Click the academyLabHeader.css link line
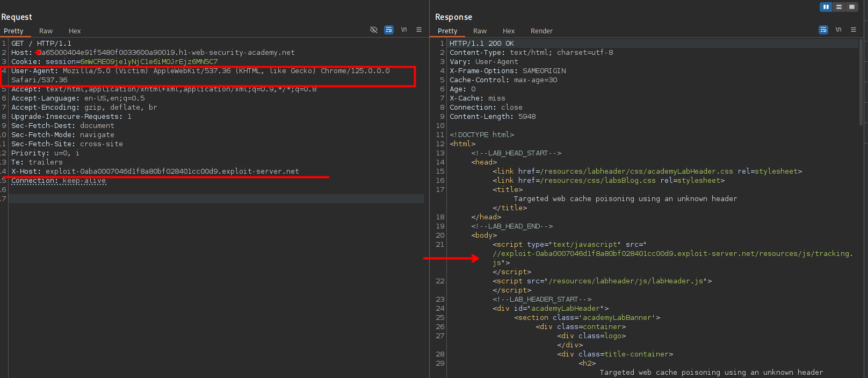 647,172
